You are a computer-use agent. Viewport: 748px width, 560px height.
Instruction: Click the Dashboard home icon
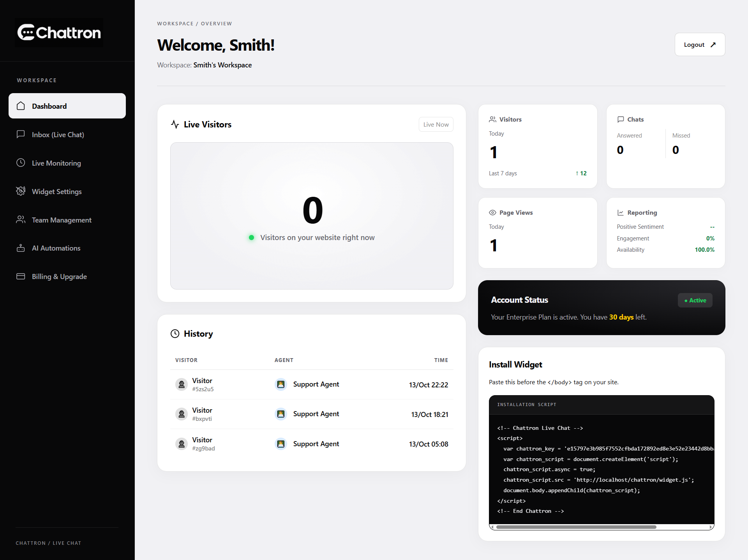21,106
